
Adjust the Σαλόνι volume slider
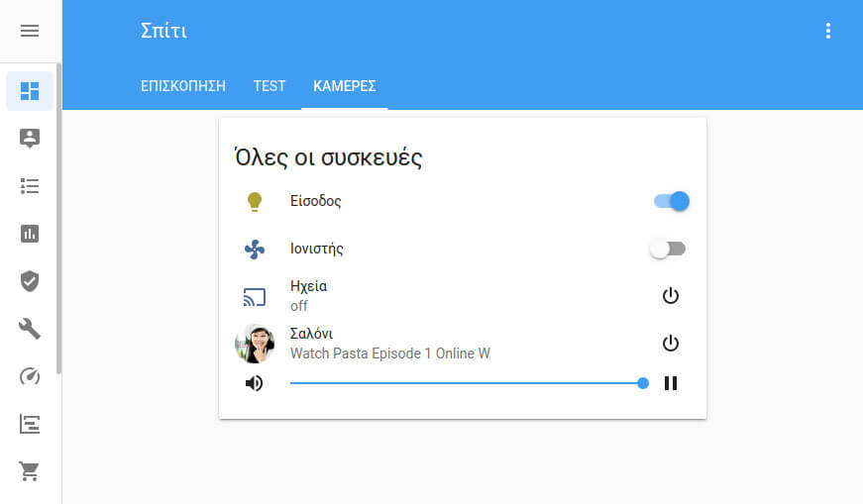[x=469, y=383]
